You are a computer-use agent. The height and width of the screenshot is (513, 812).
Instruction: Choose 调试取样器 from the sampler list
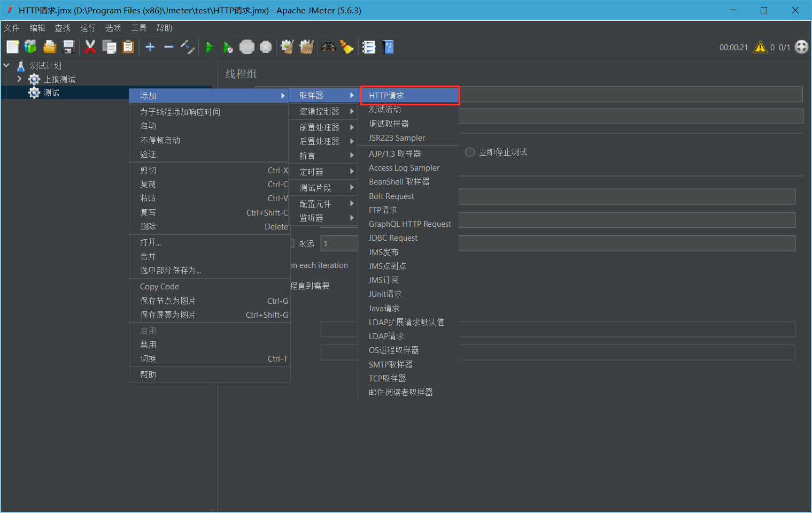[408, 124]
